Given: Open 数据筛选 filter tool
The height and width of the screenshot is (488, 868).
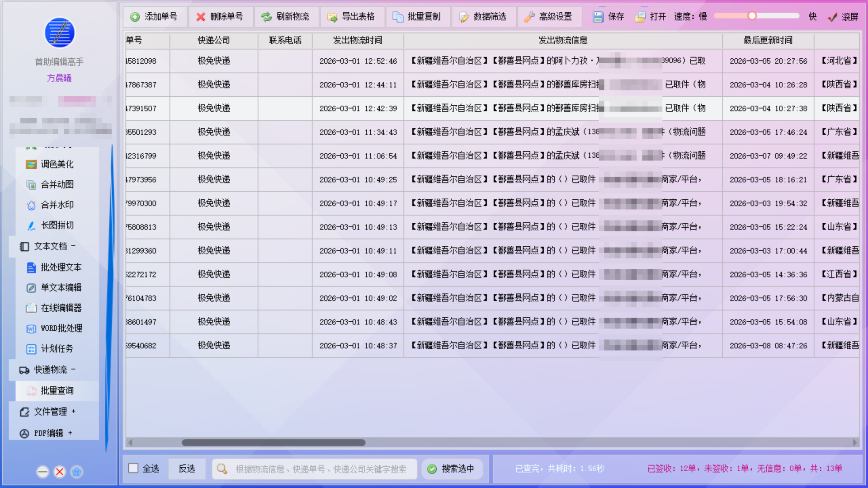Looking at the screenshot, I should tap(484, 17).
